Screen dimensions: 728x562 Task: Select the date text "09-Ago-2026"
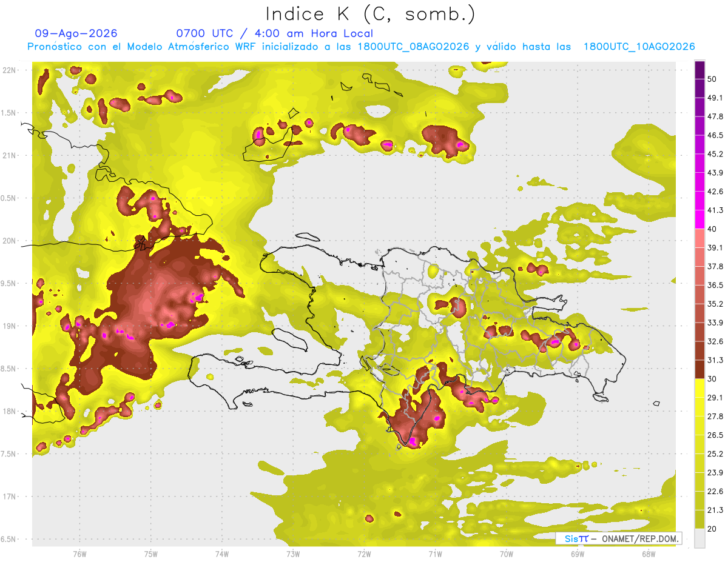(76, 33)
